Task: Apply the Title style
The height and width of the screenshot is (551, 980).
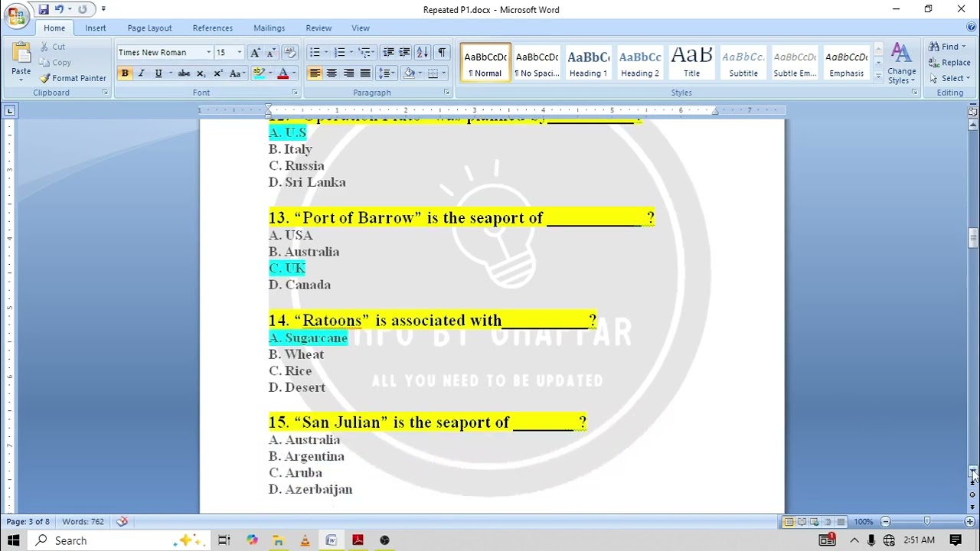Action: [691, 62]
